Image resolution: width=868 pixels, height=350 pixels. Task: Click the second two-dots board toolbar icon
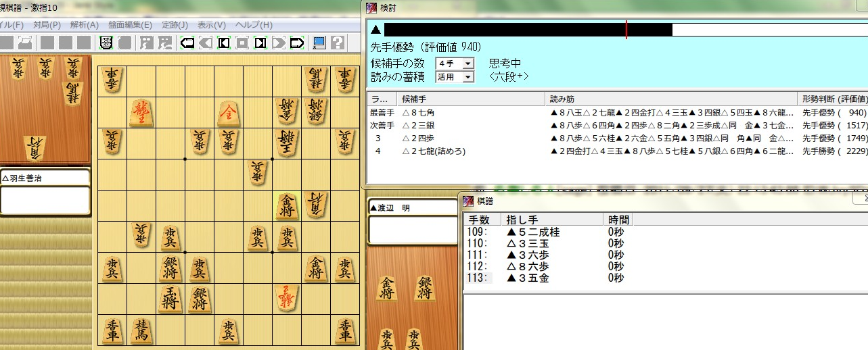click(165, 43)
